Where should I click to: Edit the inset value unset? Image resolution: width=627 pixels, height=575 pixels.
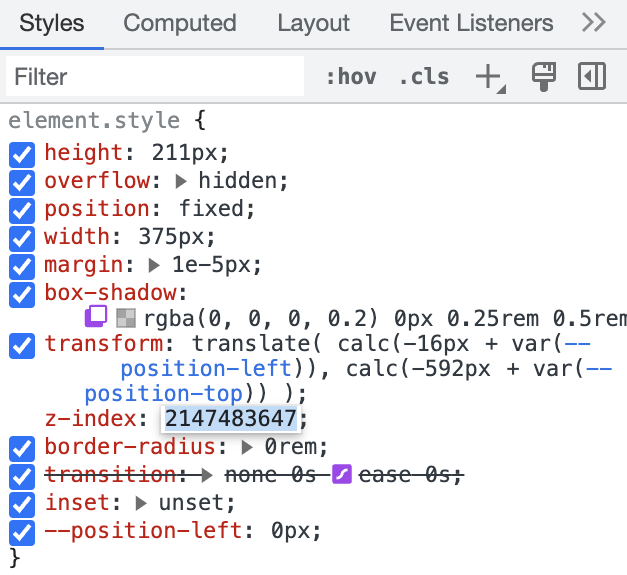click(x=192, y=503)
